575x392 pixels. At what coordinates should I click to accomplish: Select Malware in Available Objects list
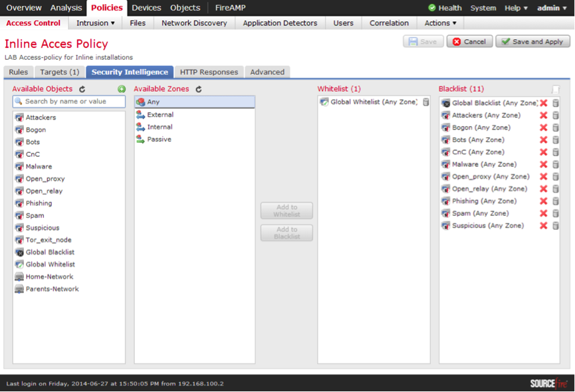[x=69, y=167]
